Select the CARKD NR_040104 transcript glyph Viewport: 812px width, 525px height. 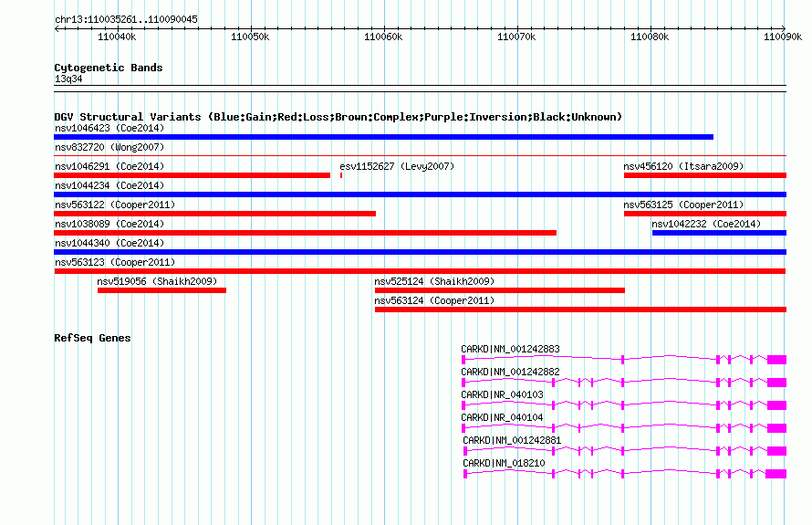click(624, 428)
